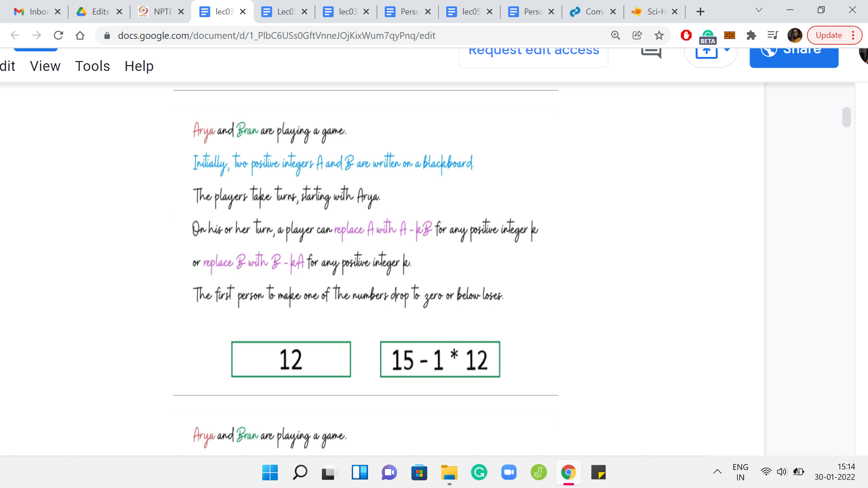This screenshot has width=868, height=488.
Task: Open the Chrome Update menu button
Action: tap(834, 35)
